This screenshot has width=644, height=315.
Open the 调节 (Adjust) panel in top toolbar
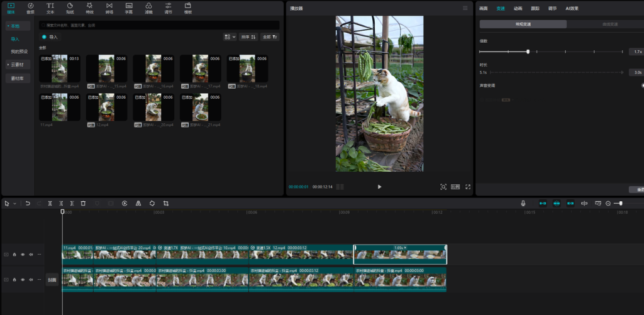[x=169, y=8]
